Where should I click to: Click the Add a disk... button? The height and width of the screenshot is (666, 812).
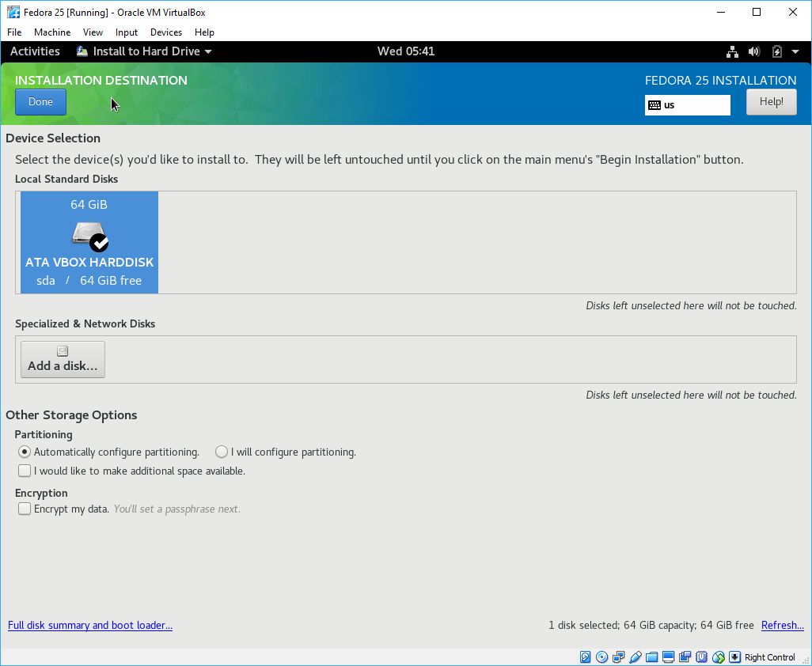click(x=63, y=360)
